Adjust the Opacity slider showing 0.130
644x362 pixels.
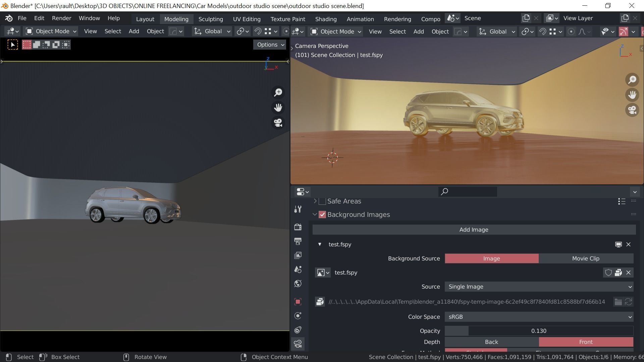click(539, 331)
